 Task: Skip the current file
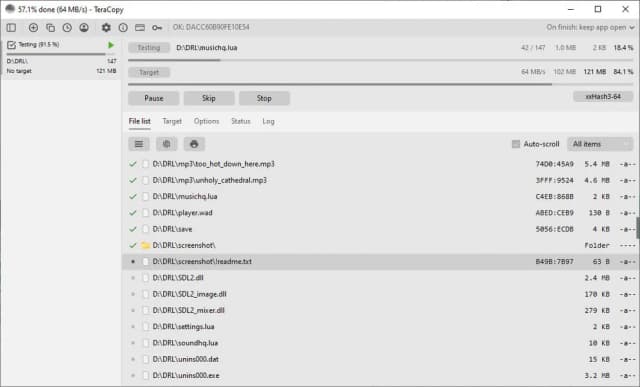209,98
